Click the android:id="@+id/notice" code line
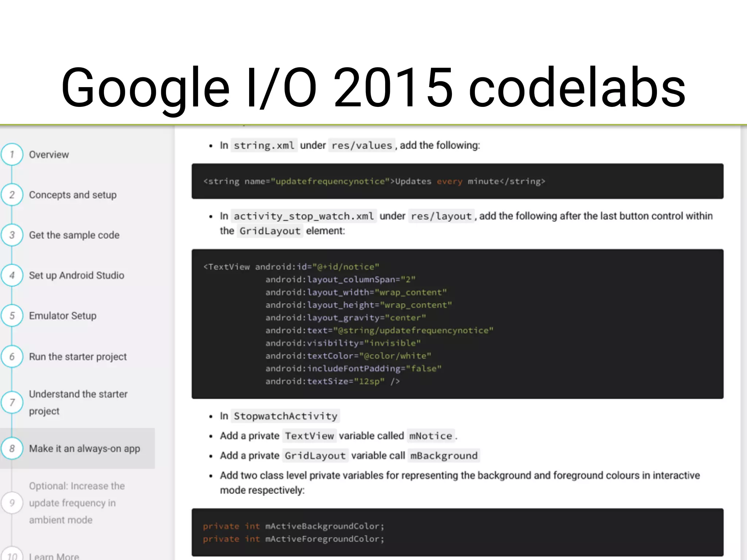Screen dimensions: 747x560 click(291, 267)
